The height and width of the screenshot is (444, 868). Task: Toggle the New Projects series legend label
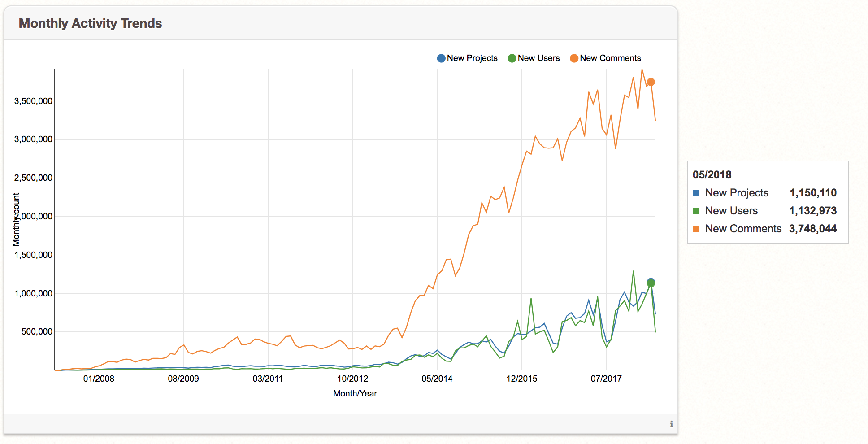tap(472, 58)
